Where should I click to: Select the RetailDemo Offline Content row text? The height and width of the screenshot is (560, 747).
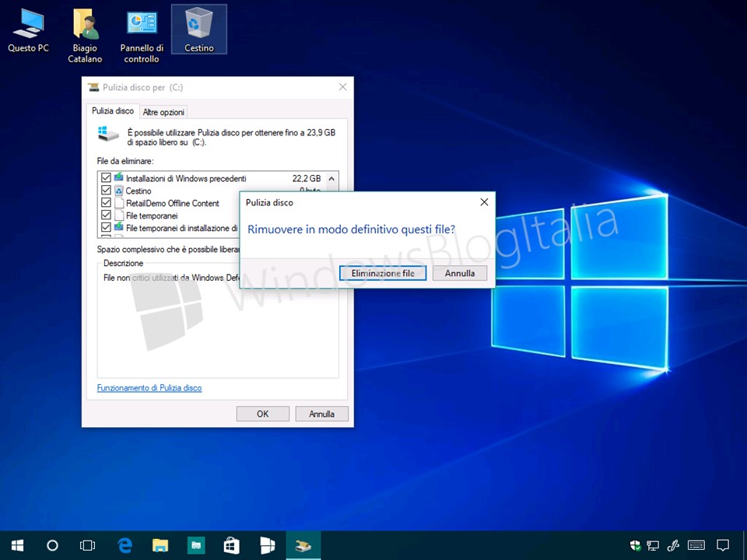pos(173,203)
